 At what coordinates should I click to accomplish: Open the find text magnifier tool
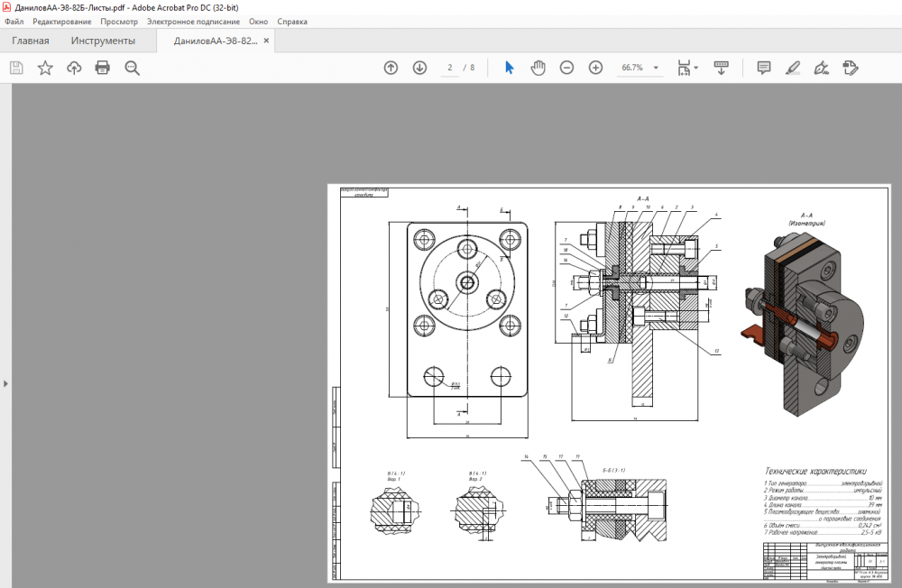tap(133, 68)
